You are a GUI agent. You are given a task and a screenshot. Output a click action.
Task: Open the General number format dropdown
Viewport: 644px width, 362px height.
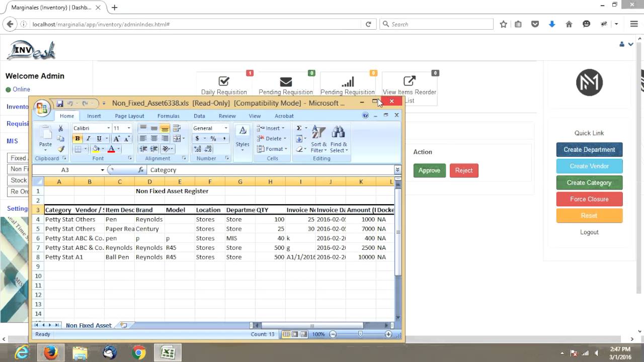click(225, 128)
